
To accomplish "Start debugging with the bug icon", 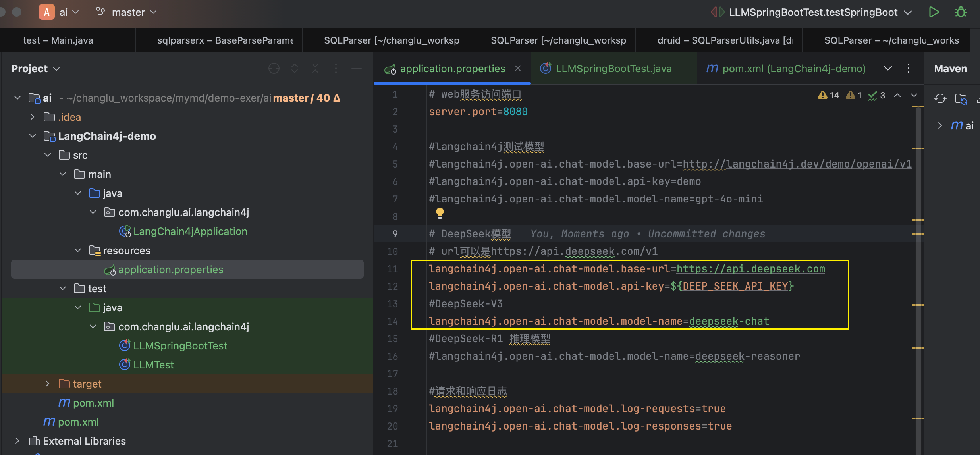I will coord(961,12).
